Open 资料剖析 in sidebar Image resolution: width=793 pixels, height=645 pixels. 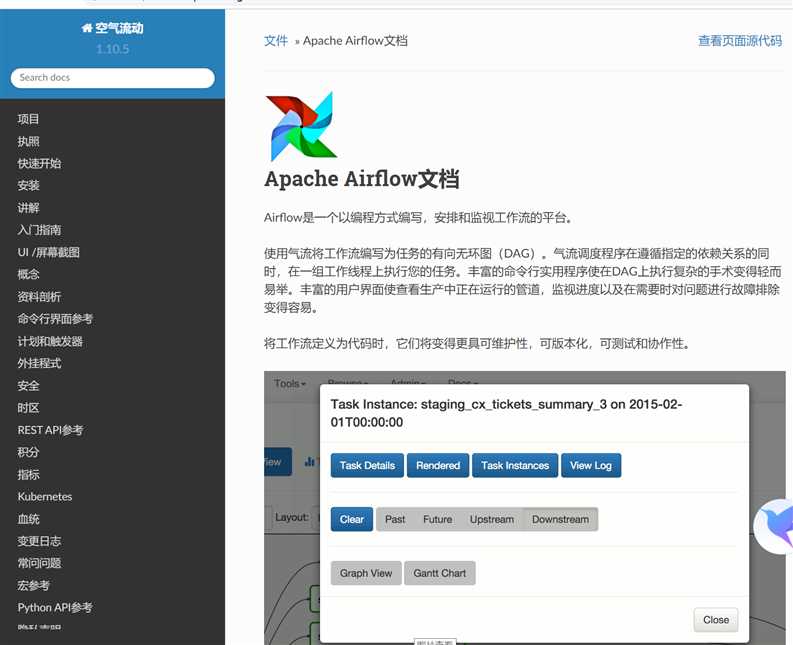(39, 296)
